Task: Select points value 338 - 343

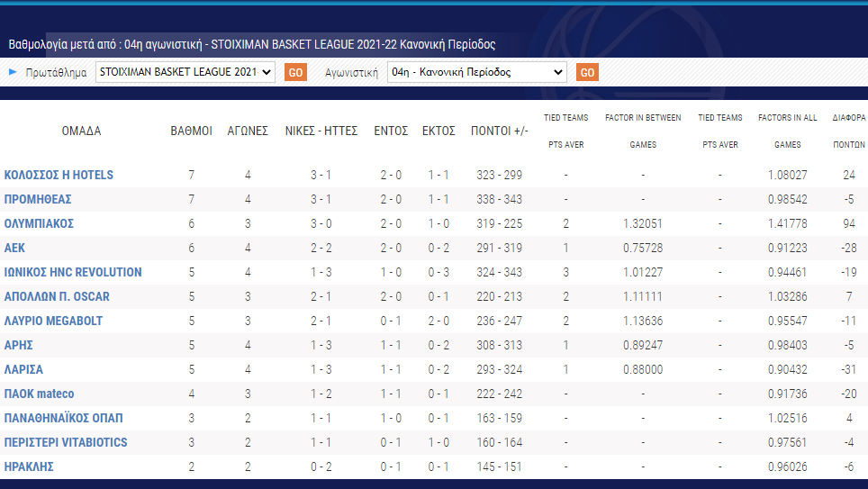Action: [x=500, y=199]
